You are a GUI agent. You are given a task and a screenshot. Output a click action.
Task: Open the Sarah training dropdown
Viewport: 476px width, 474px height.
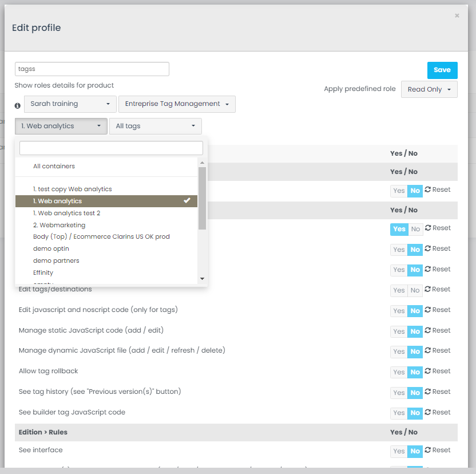click(x=70, y=104)
